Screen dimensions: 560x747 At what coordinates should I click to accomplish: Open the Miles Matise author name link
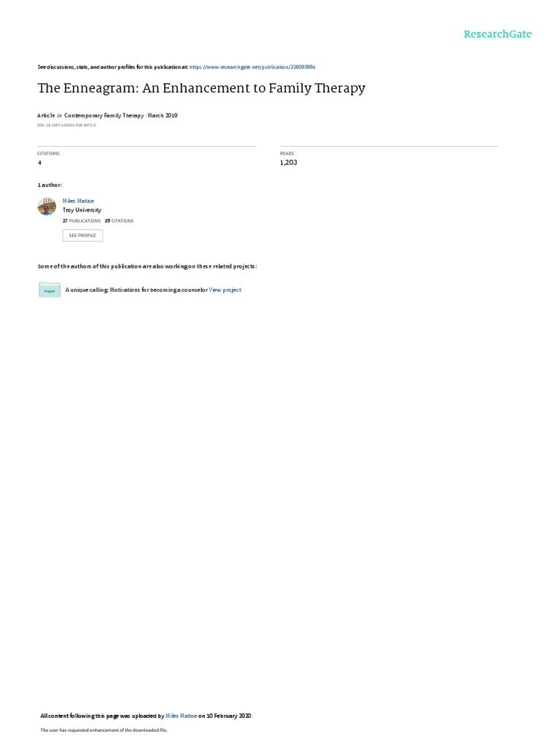78,201
